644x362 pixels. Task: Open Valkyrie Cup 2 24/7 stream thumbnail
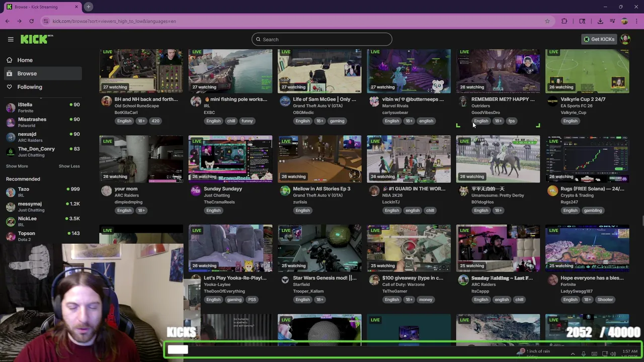[587, 71]
